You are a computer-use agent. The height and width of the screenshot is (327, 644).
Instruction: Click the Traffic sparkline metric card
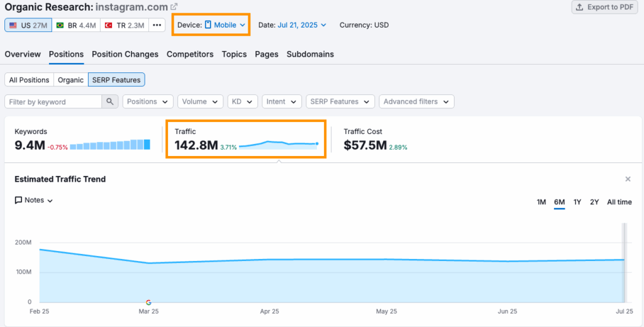tap(246, 139)
